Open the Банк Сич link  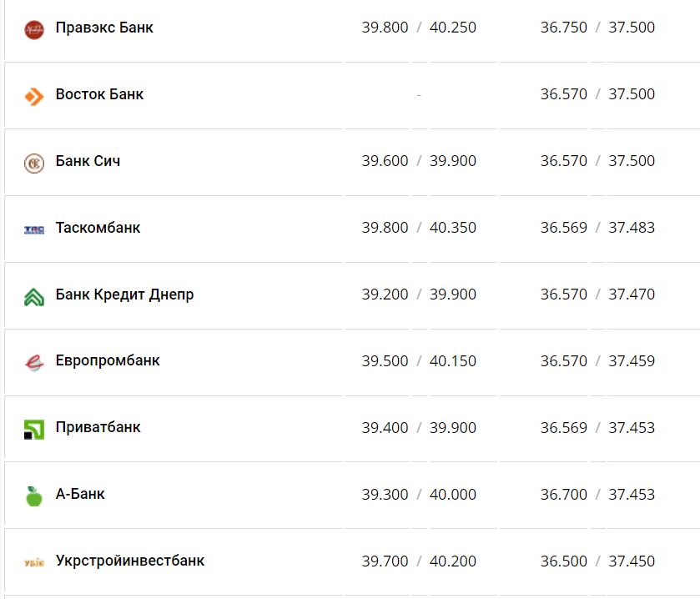pos(88,161)
